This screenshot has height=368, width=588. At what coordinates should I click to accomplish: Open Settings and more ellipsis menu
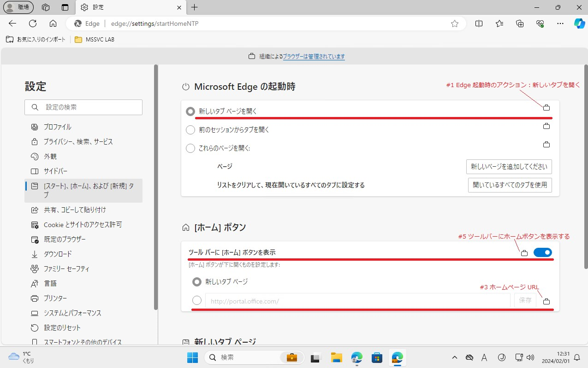click(560, 23)
